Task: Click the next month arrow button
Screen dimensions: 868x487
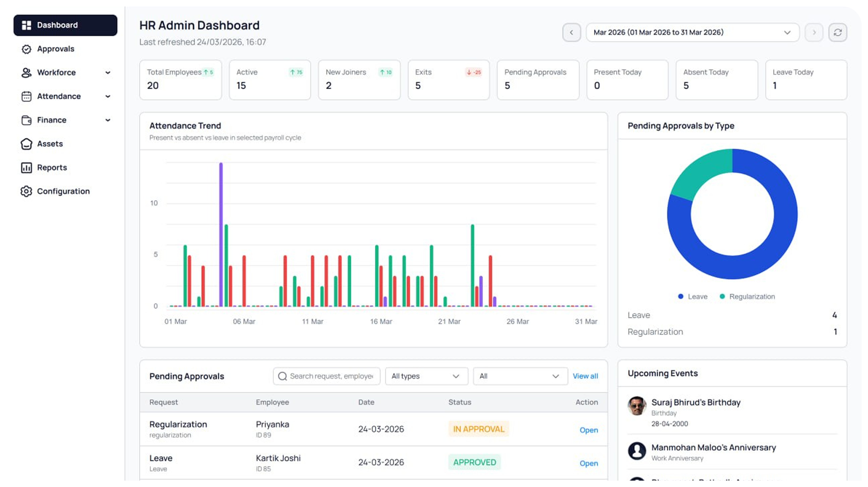Action: tap(814, 32)
